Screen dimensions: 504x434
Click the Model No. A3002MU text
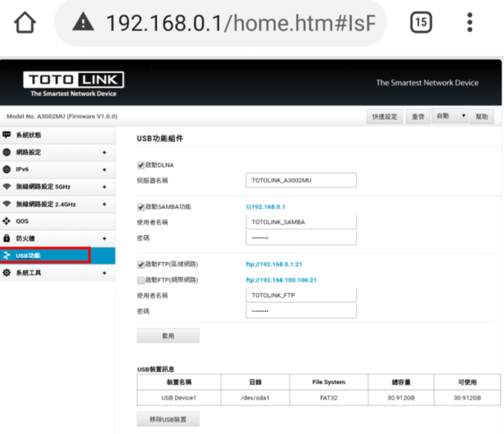point(62,116)
